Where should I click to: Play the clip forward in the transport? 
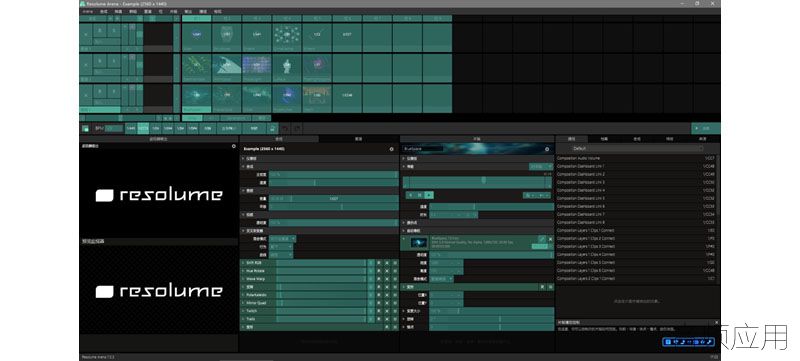(429, 195)
